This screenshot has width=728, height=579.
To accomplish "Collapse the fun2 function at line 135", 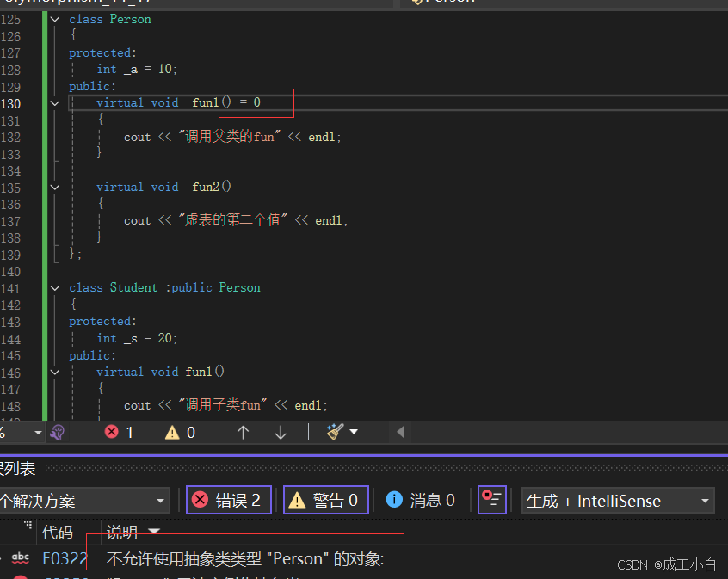I will point(55,188).
